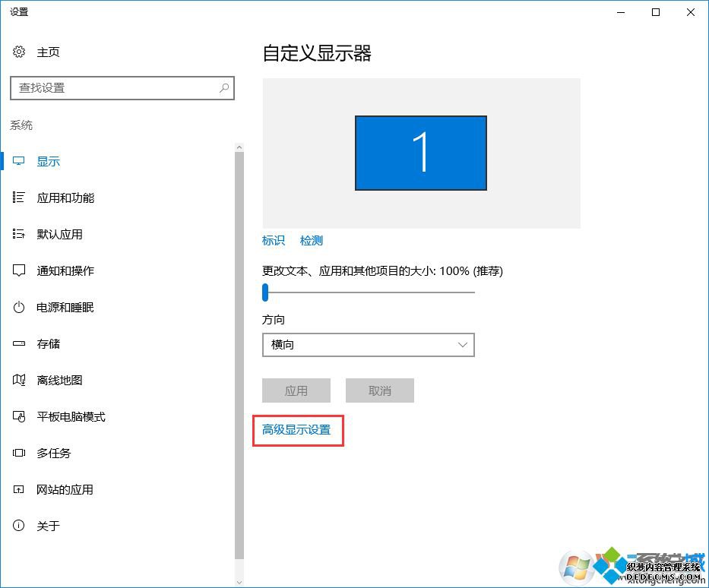Image resolution: width=709 pixels, height=588 pixels.
Task: Select display 1 monitor thumbnail
Action: click(421, 153)
